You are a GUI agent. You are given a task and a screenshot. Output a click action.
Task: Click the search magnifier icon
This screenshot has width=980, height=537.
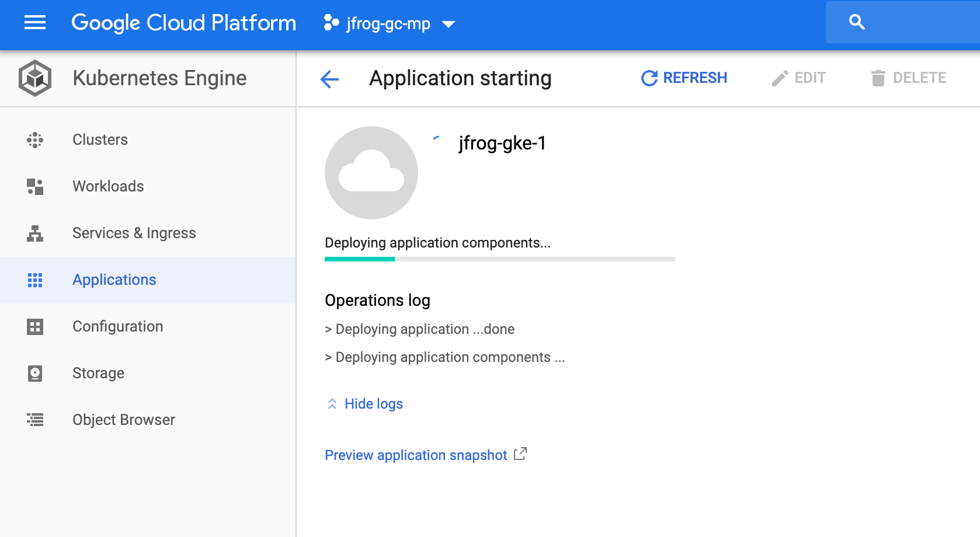(856, 22)
